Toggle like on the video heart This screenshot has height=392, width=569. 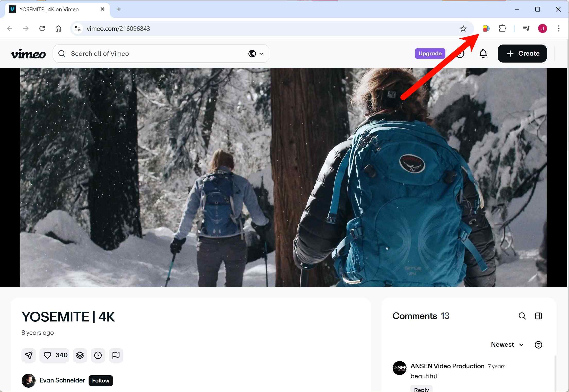[x=47, y=355]
